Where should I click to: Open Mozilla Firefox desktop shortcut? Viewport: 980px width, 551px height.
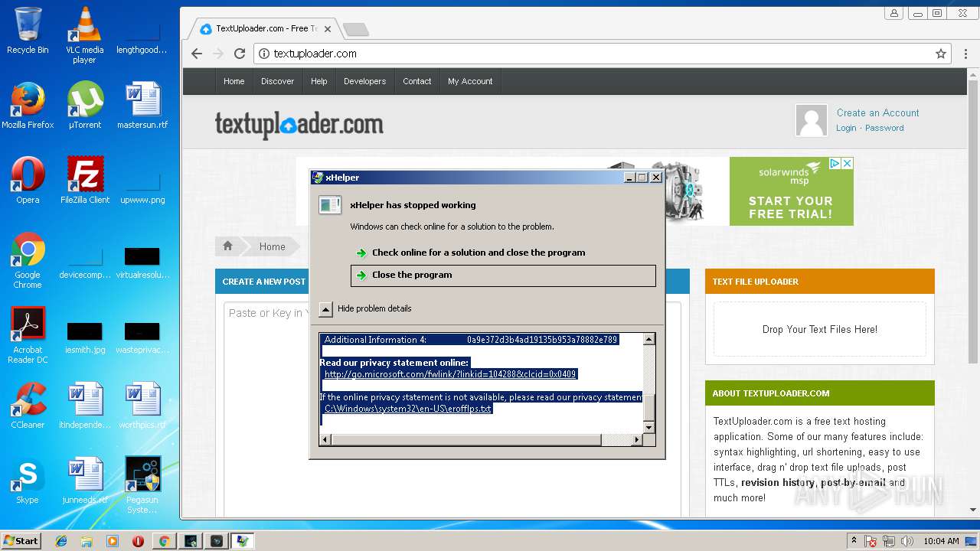pos(28,106)
